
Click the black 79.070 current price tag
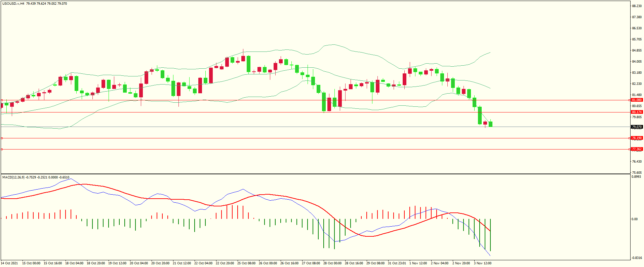[637, 127]
